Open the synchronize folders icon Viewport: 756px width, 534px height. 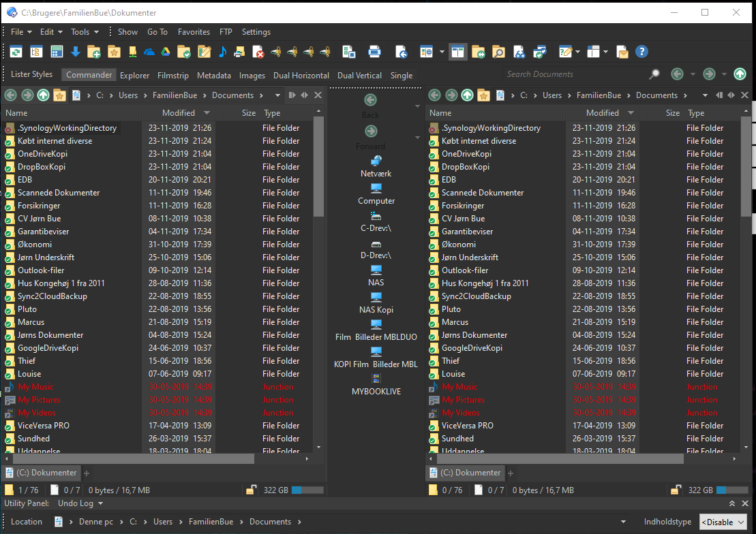click(479, 52)
